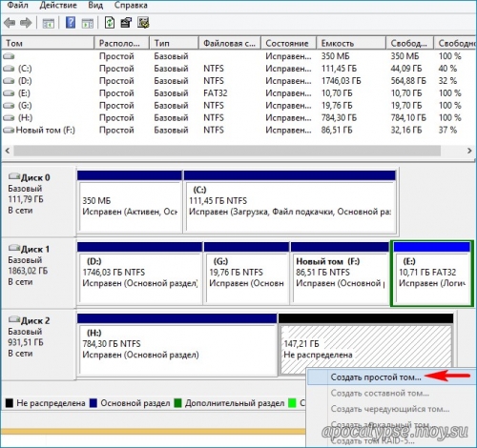
Task: Click the checklist settings toolbar icon
Action: (143, 23)
